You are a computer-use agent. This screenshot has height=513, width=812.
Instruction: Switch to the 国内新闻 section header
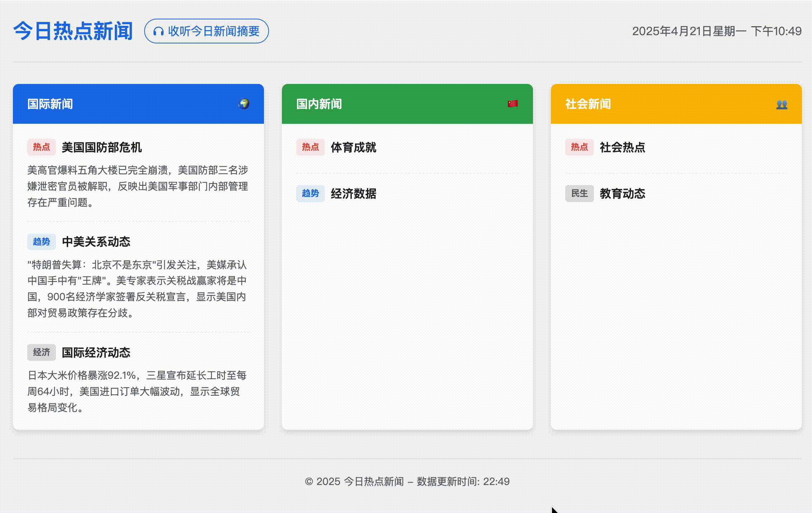coord(319,103)
